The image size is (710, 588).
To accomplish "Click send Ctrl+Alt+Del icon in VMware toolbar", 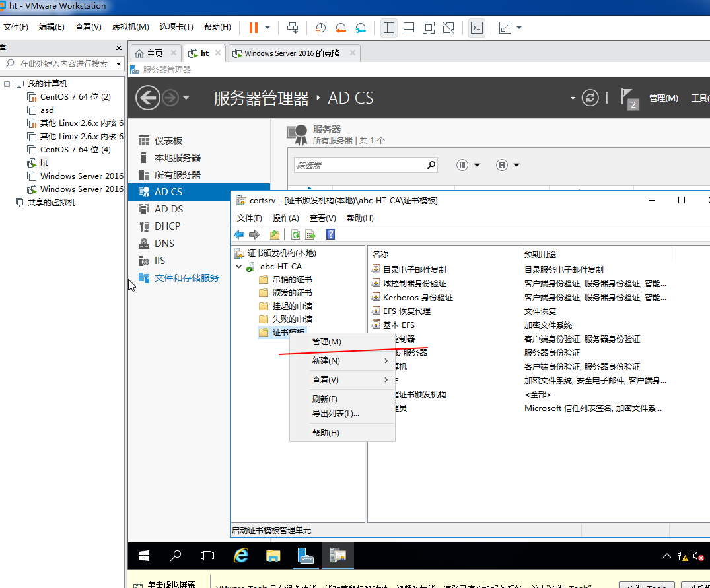I will coord(293,28).
